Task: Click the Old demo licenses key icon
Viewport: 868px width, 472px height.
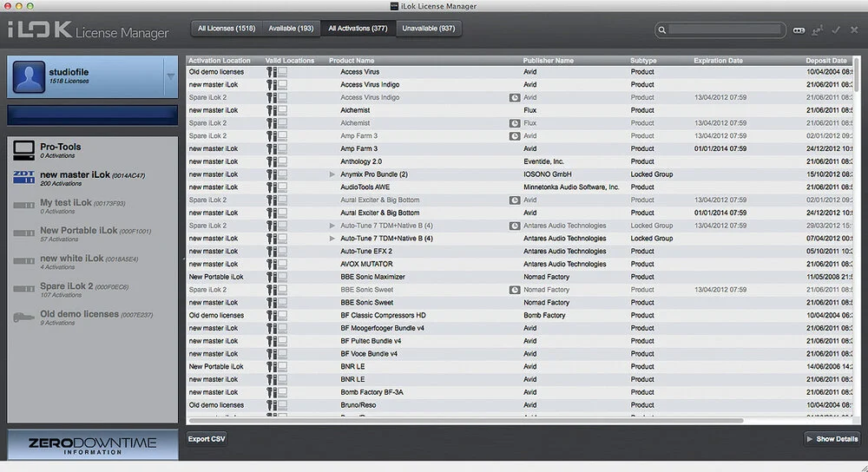Action: coord(23,317)
